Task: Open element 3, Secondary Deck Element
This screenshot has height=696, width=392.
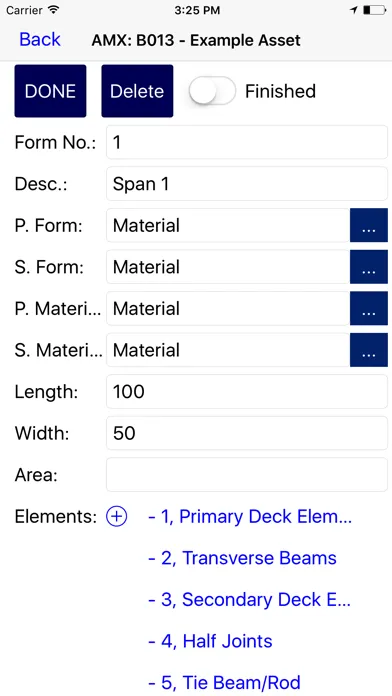Action: point(249,600)
